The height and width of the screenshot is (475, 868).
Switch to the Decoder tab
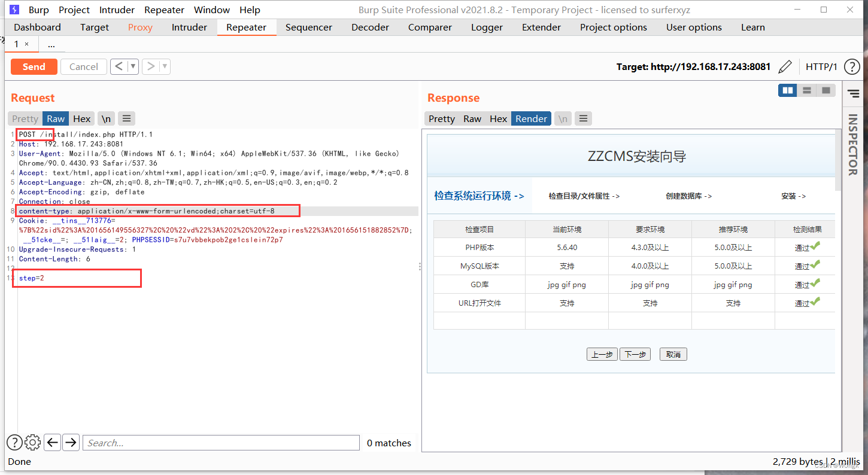tap(370, 27)
